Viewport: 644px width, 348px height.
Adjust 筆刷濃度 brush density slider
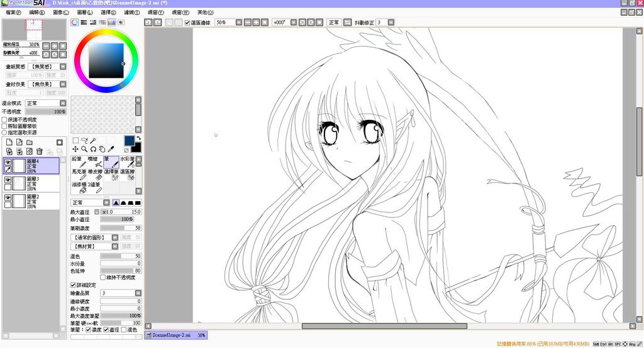(x=121, y=228)
